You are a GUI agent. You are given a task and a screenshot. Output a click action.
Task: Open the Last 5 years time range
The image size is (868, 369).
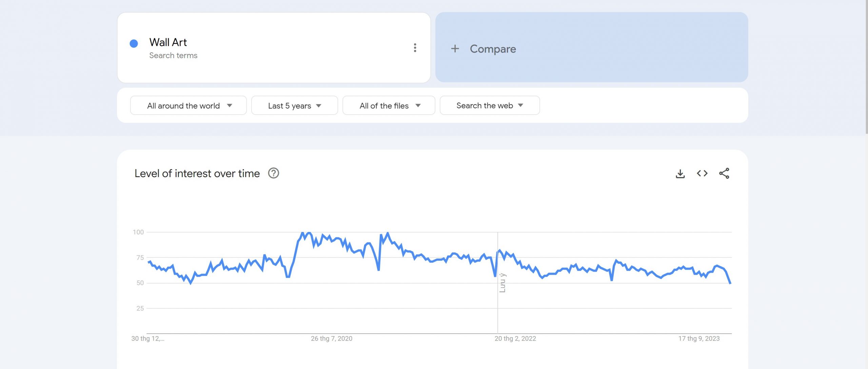pyautogui.click(x=294, y=105)
